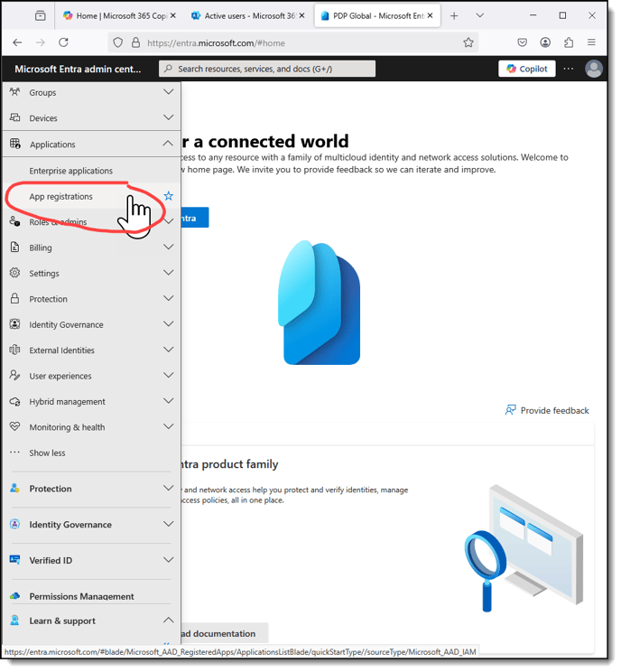The height and width of the screenshot is (672, 621).
Task: Click the User experiences icon
Action: pos(15,376)
